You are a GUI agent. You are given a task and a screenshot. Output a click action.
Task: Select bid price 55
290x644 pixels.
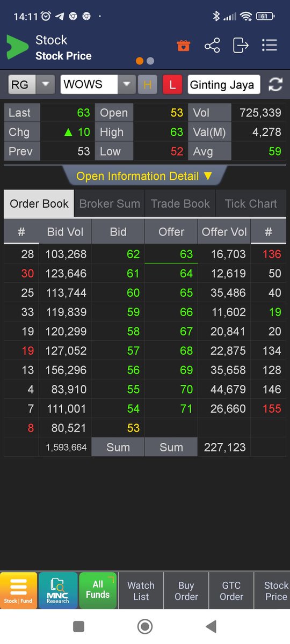click(133, 389)
